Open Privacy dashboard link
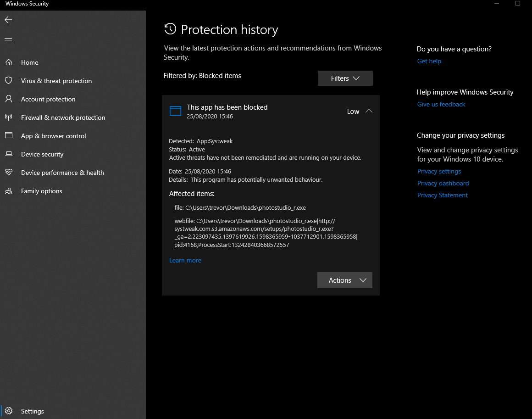The width and height of the screenshot is (532, 419). coord(443,183)
